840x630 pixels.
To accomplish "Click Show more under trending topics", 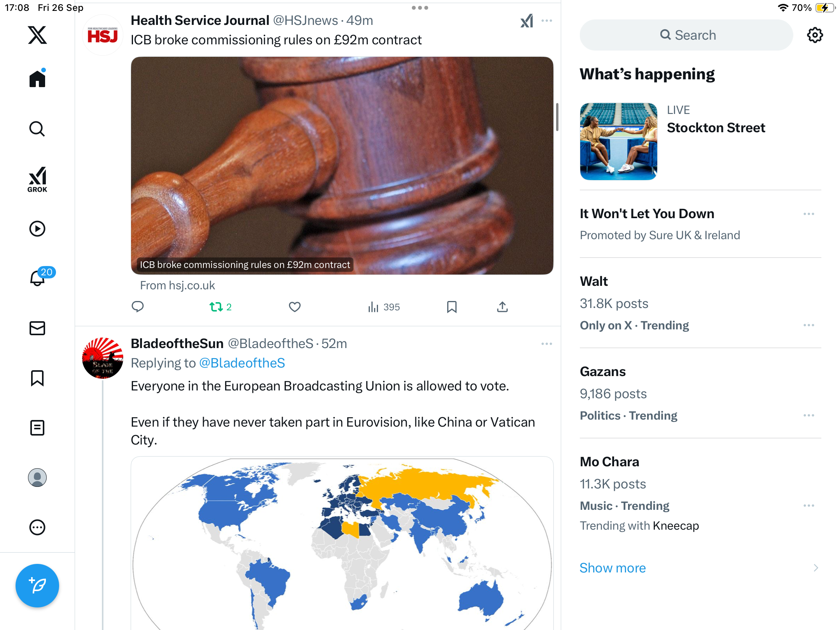I will [x=612, y=568].
